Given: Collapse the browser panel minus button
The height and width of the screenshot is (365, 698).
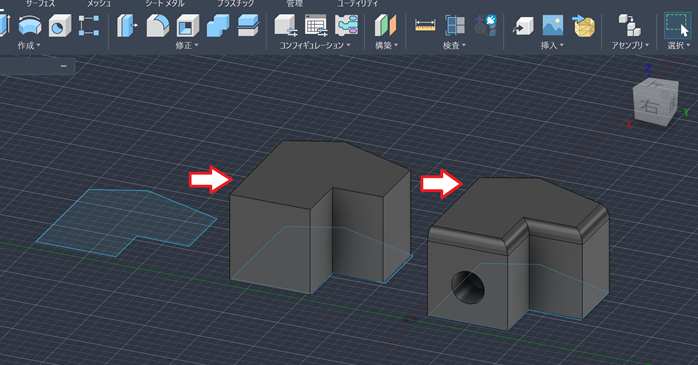Looking at the screenshot, I should [x=64, y=66].
